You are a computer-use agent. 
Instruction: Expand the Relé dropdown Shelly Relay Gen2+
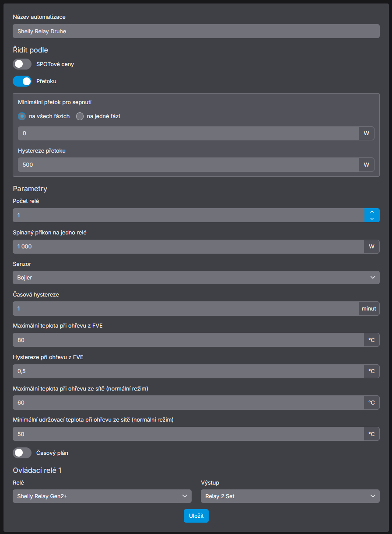[102, 496]
